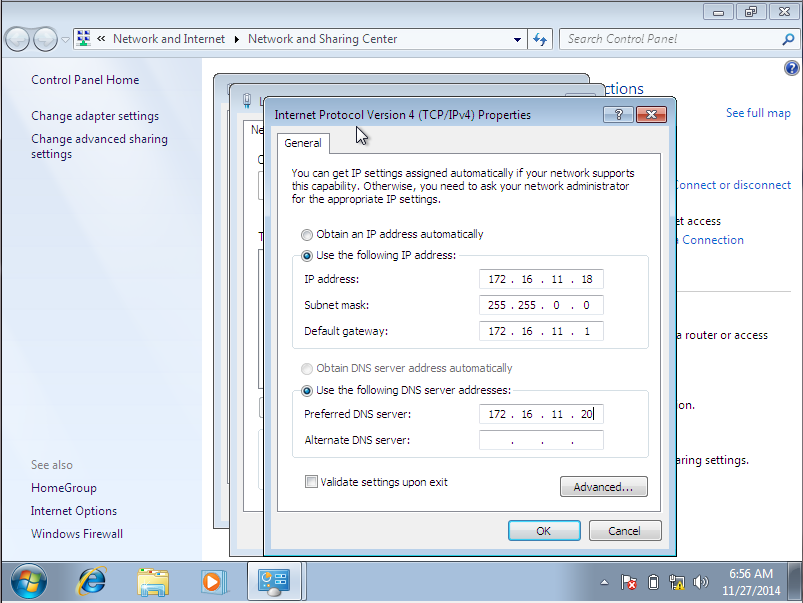803x603 pixels.
Task: Click See full map link
Action: coord(758,113)
